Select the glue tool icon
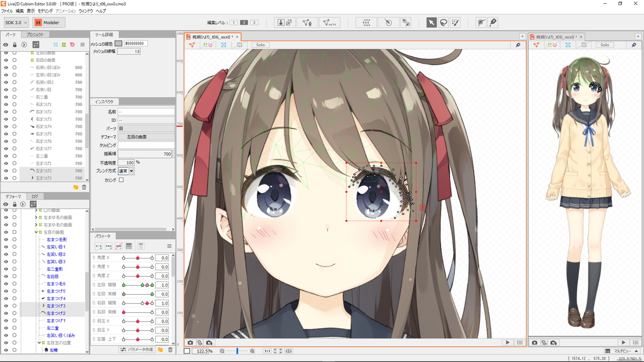644x362 pixels. point(481,23)
